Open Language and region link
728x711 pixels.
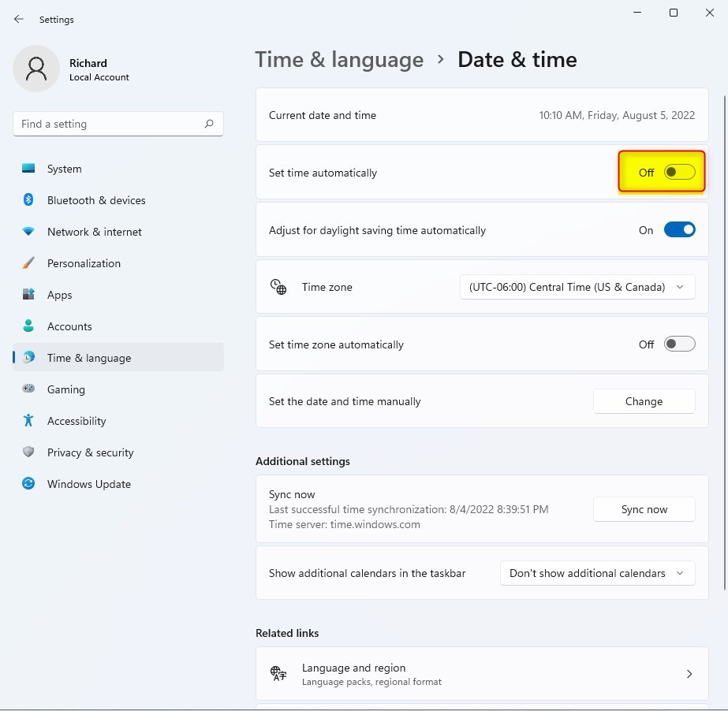482,674
